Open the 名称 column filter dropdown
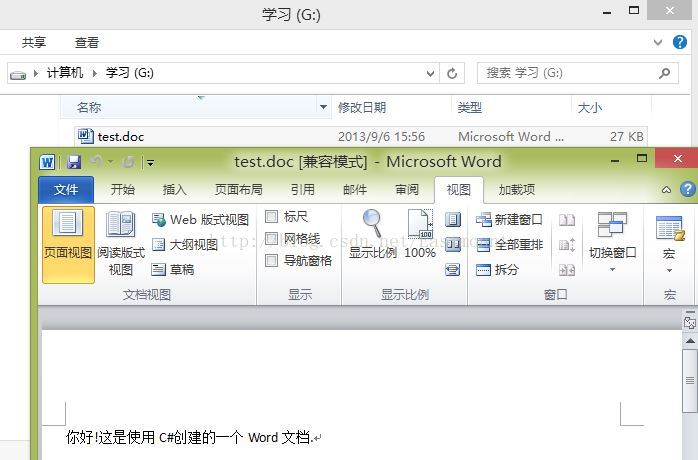The width and height of the screenshot is (698, 460). coord(324,107)
